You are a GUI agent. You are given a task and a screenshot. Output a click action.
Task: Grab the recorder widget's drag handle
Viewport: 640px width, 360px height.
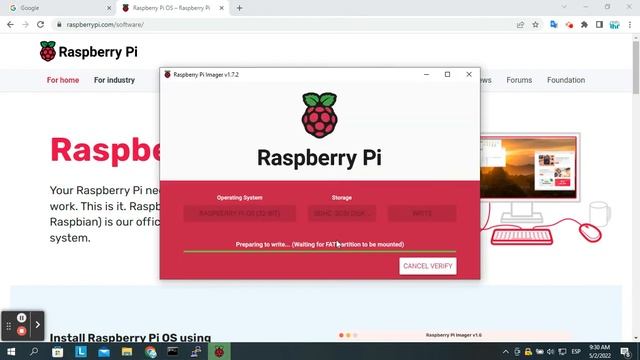pyautogui.click(x=8, y=326)
